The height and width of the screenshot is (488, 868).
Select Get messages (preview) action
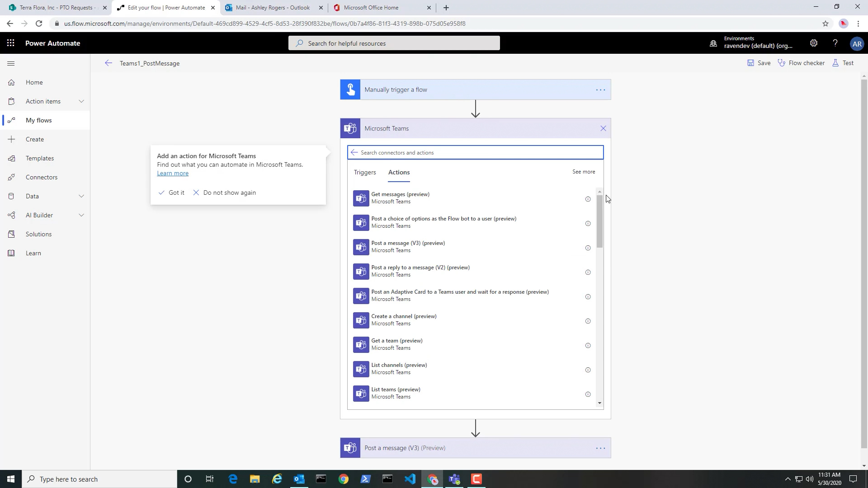click(x=472, y=198)
